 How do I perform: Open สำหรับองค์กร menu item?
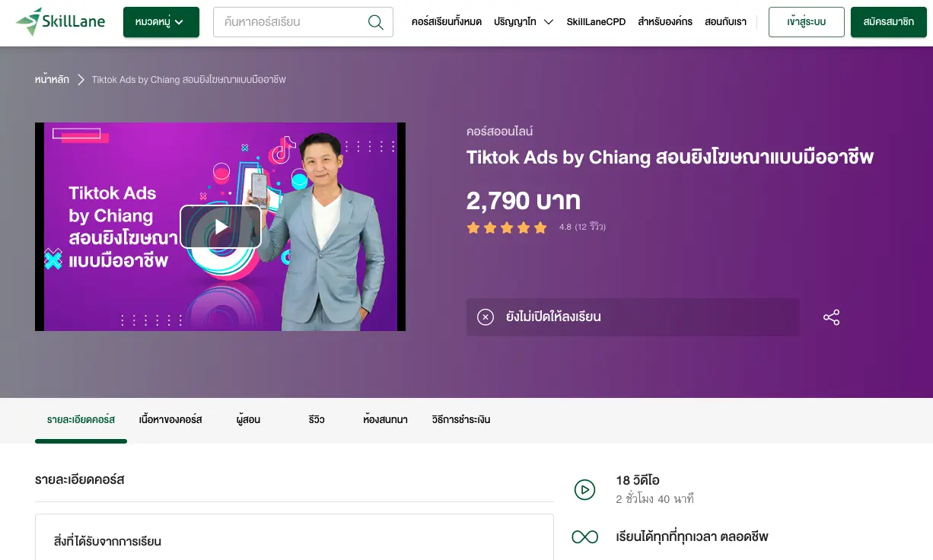[x=665, y=22]
